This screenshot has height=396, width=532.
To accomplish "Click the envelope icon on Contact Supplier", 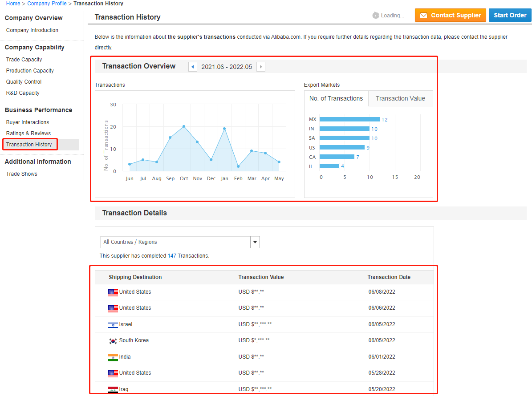I will click(423, 15).
